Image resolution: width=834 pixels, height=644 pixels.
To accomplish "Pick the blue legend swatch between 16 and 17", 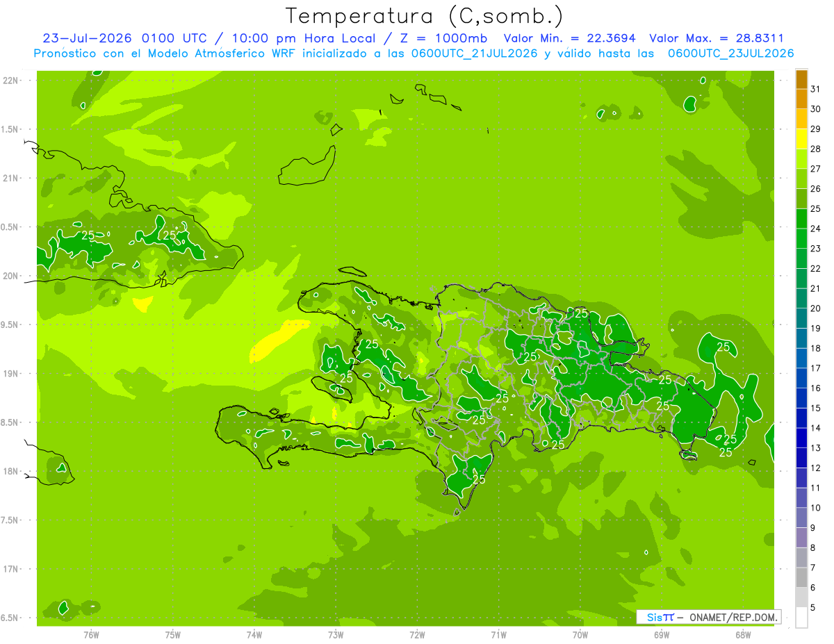I will [801, 378].
